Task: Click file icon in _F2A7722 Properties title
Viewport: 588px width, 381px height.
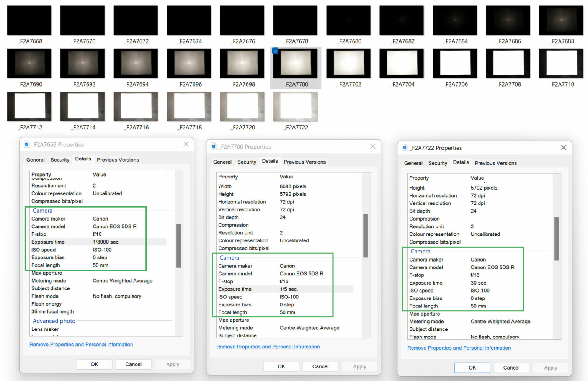Action: tap(405, 148)
